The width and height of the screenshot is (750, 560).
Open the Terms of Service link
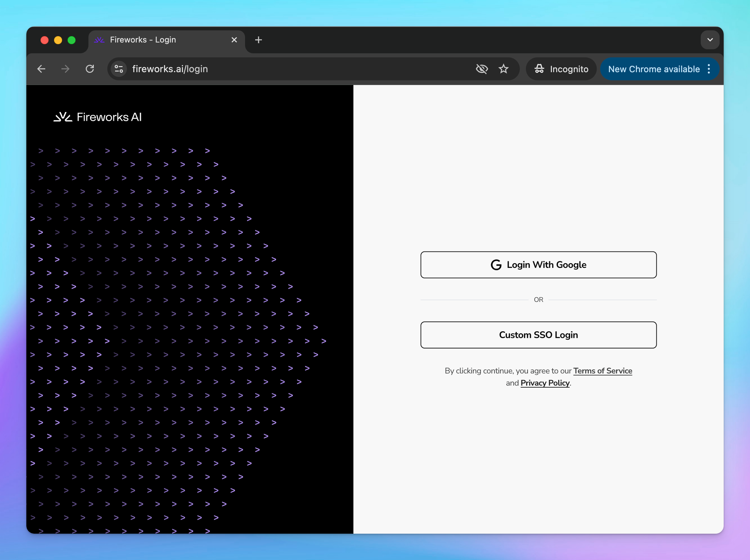pyautogui.click(x=602, y=371)
